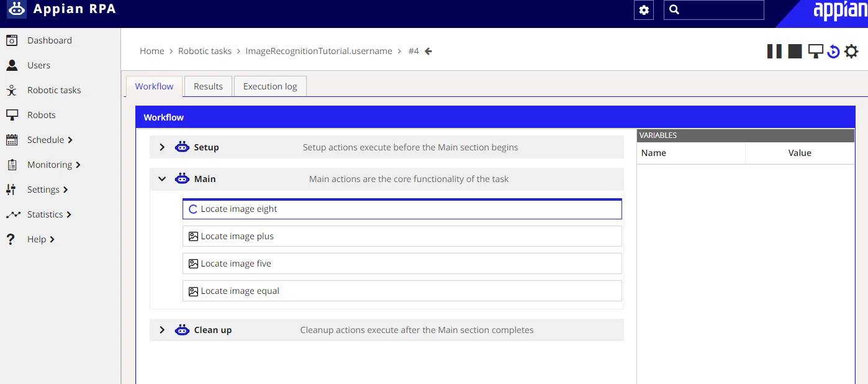Expand the Help submenu chevron
The image size is (868, 384).
pyautogui.click(x=52, y=239)
